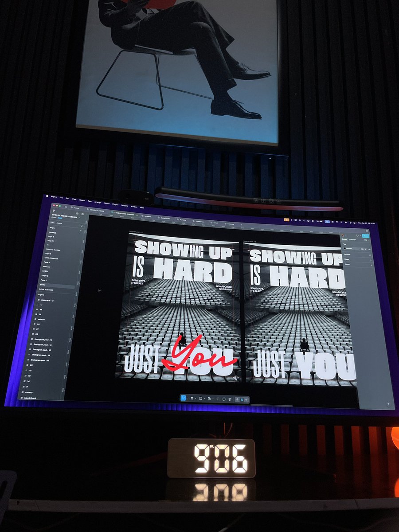
Task: Expand the Styles section
Action: (371, 260)
